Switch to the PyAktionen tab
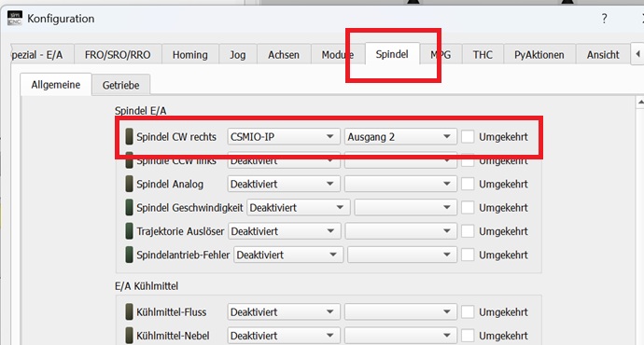The width and height of the screenshot is (644, 345). coord(539,55)
